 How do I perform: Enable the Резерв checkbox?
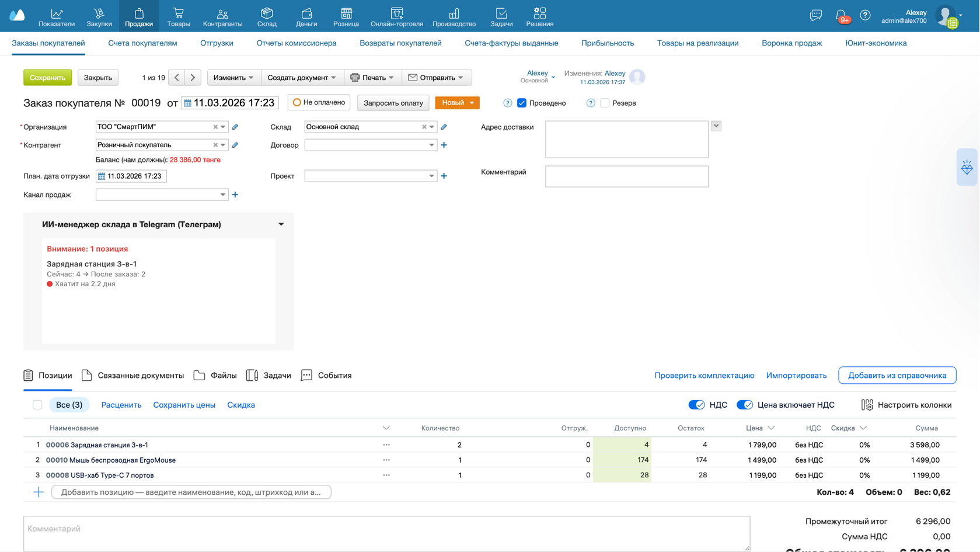coord(605,103)
